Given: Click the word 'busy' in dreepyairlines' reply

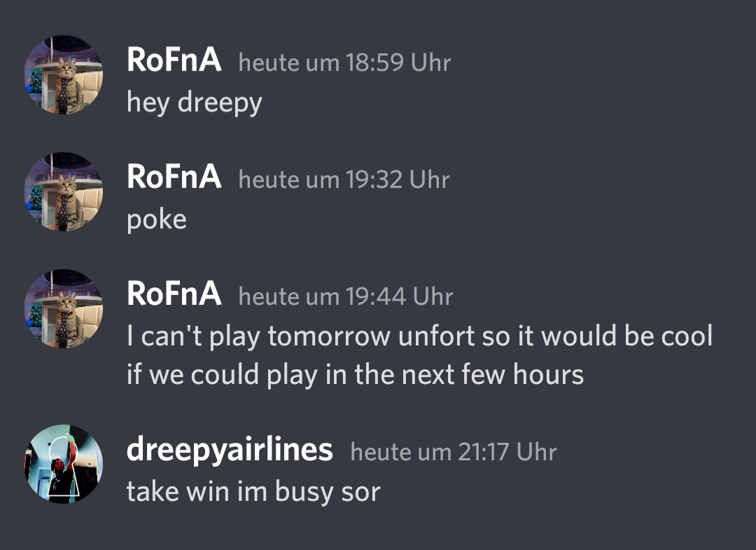Looking at the screenshot, I should [x=304, y=493].
